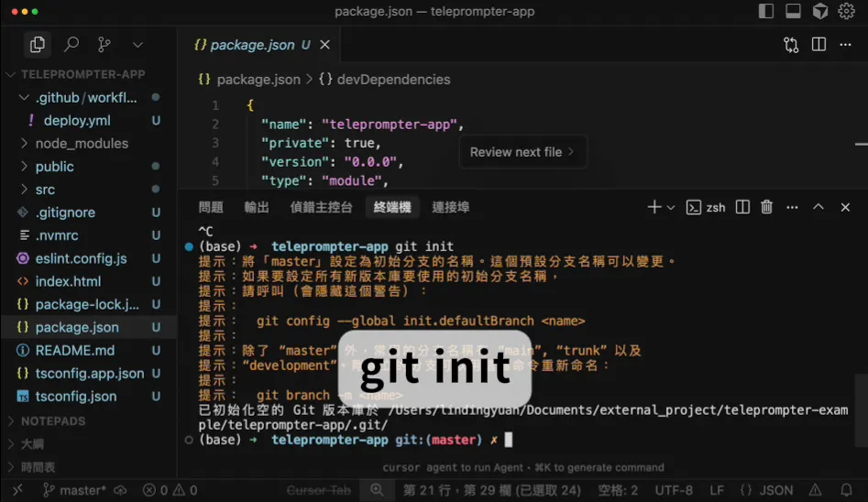Publish to cloud icon in status bar
The height and width of the screenshot is (502, 868).
pyautogui.click(x=120, y=490)
